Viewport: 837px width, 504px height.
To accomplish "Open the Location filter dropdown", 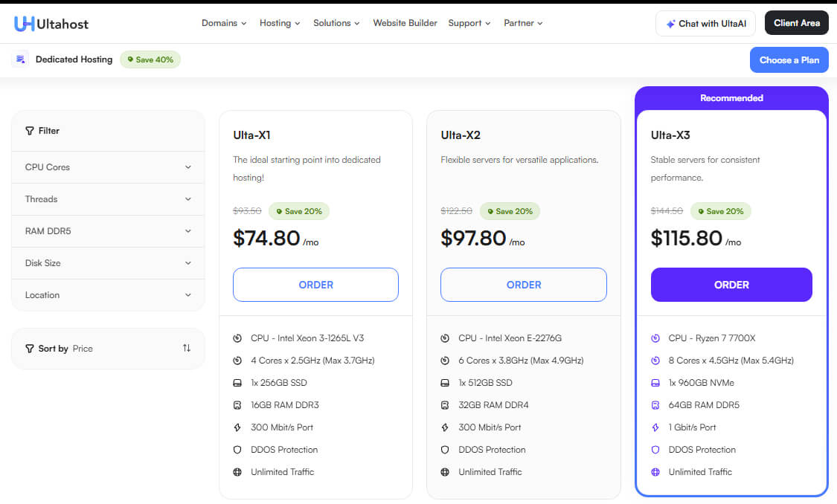I will 108,294.
